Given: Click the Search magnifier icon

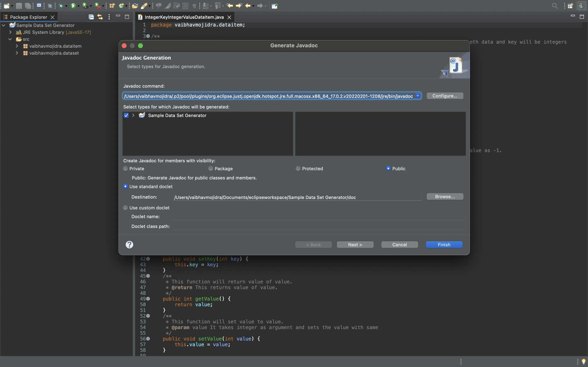Looking at the screenshot, I should tap(555, 6).
